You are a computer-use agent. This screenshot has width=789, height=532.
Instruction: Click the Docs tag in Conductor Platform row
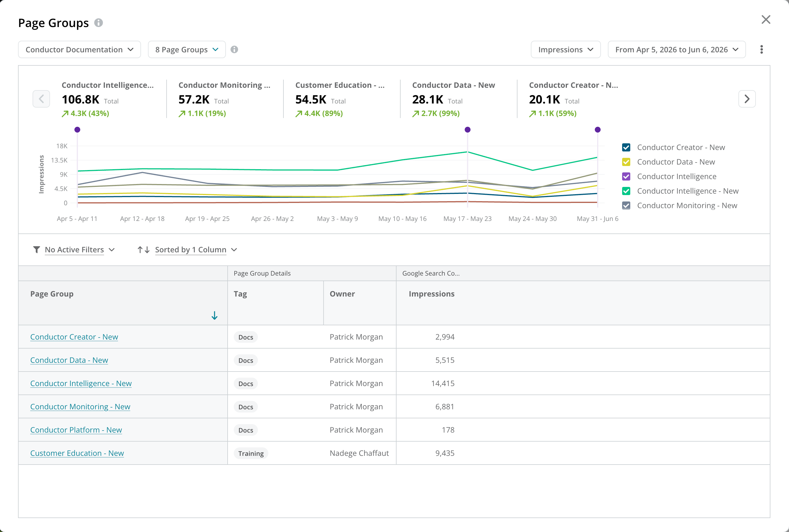[x=246, y=430]
